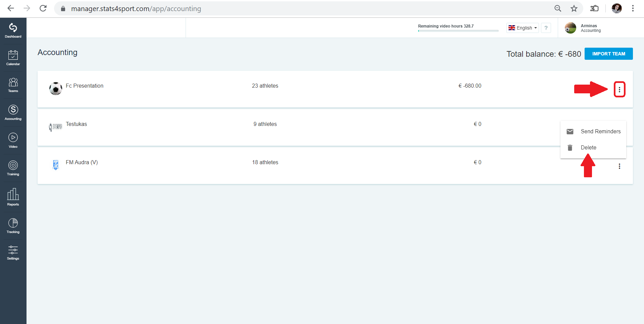Click the IMPORT TEAM button
Viewport: 644px width, 324px height.
[608, 54]
